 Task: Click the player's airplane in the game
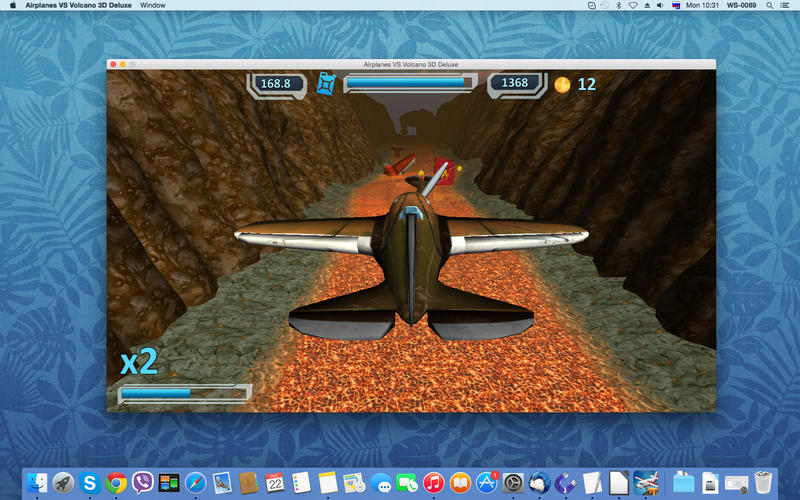pos(411,255)
